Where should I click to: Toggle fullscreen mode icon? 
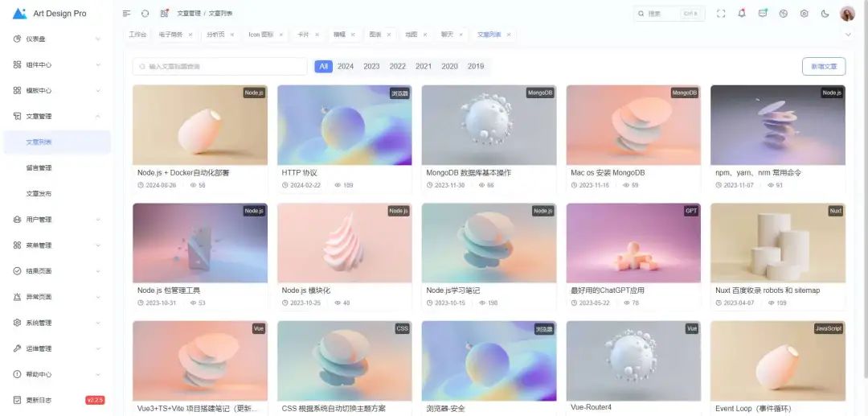coord(720,14)
